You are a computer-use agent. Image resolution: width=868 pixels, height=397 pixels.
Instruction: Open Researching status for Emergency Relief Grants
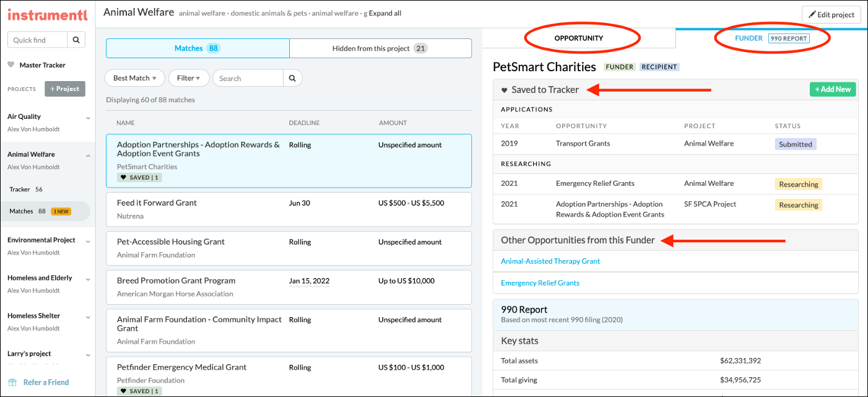(798, 185)
